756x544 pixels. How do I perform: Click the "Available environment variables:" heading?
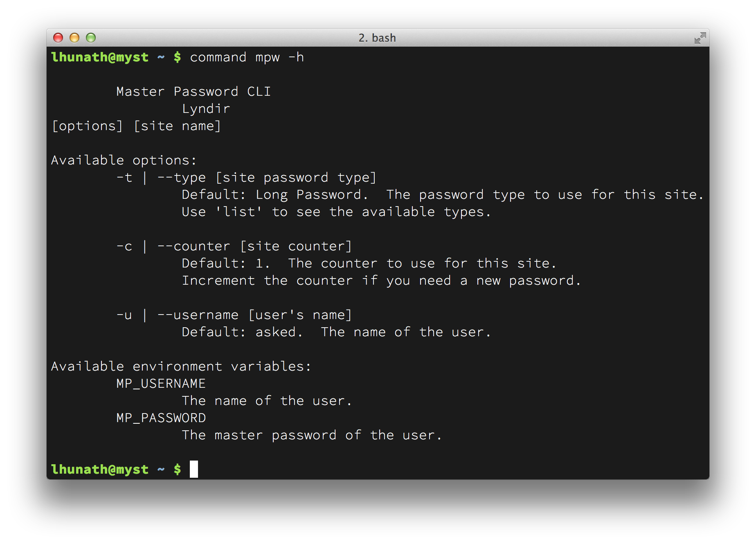coord(181,366)
